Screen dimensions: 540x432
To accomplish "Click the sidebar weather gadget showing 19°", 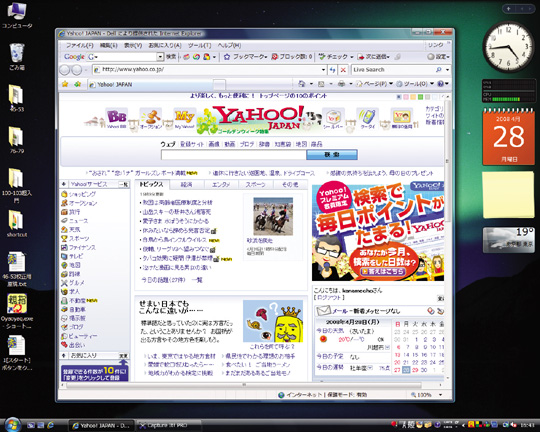I will pyautogui.click(x=508, y=240).
